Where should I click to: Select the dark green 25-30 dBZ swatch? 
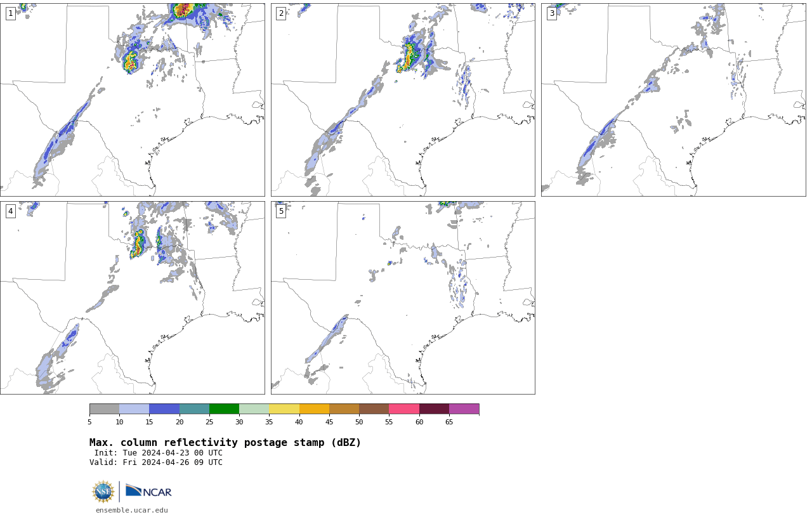pos(224,409)
